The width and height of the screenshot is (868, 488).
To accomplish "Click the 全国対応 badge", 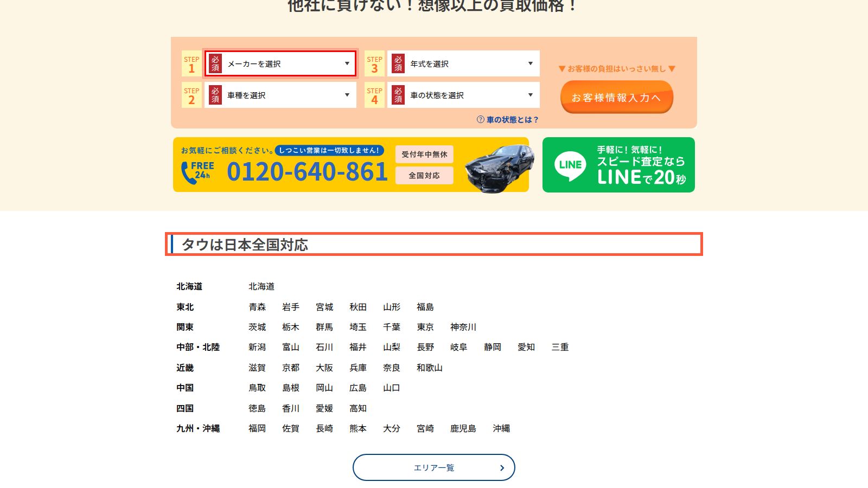I will (x=424, y=176).
